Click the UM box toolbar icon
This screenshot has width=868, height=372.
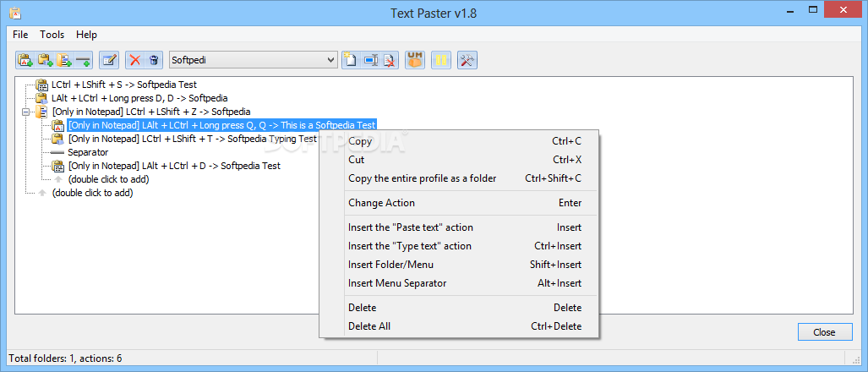pyautogui.click(x=415, y=60)
